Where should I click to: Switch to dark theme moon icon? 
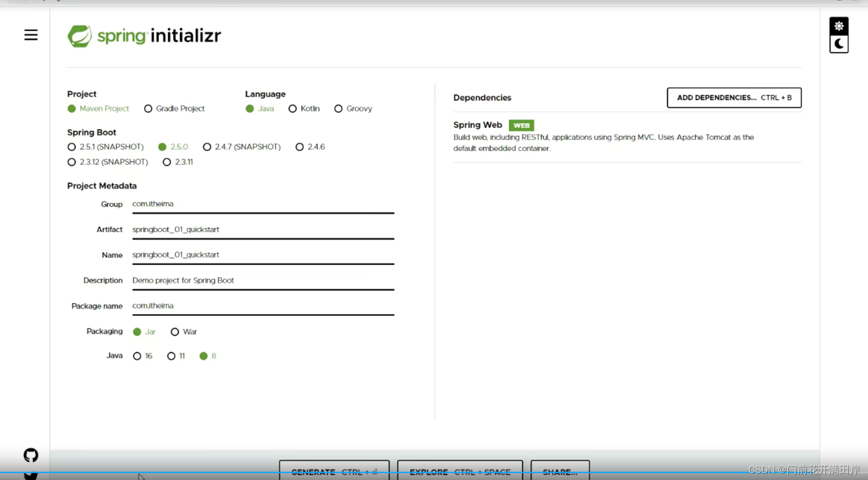[839, 44]
